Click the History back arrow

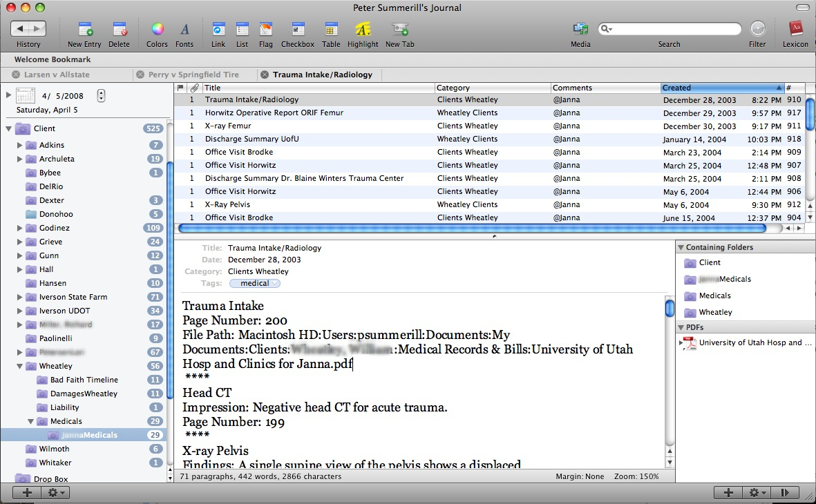click(x=20, y=28)
